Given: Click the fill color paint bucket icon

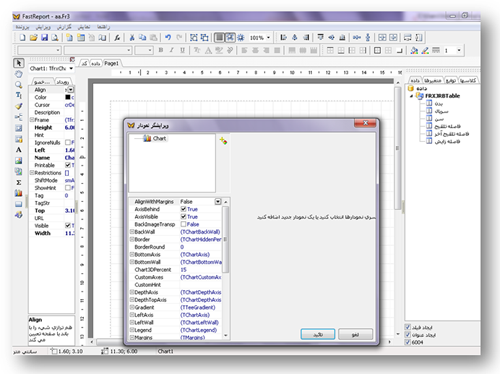Looking at the screenshot, I should click(414, 50).
